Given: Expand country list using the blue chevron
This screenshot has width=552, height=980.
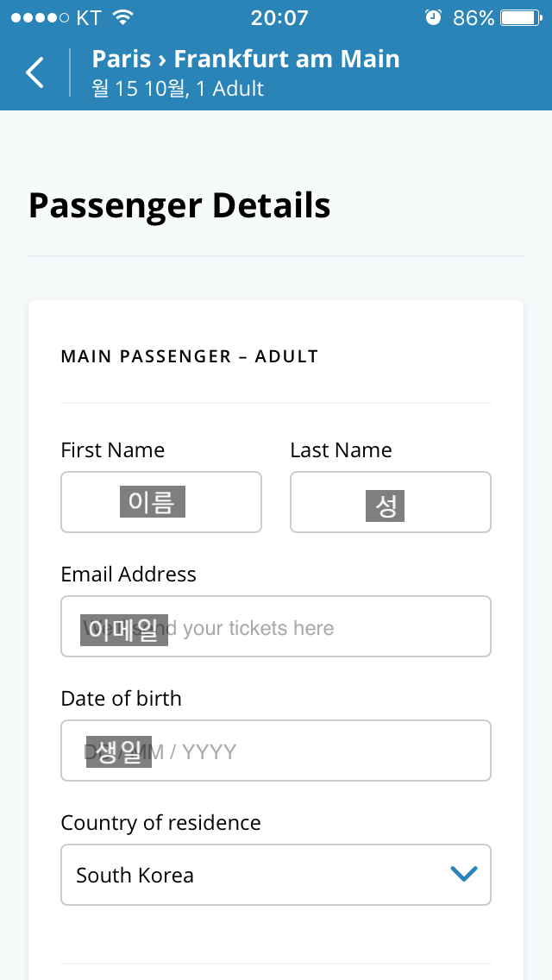Looking at the screenshot, I should tap(464, 875).
